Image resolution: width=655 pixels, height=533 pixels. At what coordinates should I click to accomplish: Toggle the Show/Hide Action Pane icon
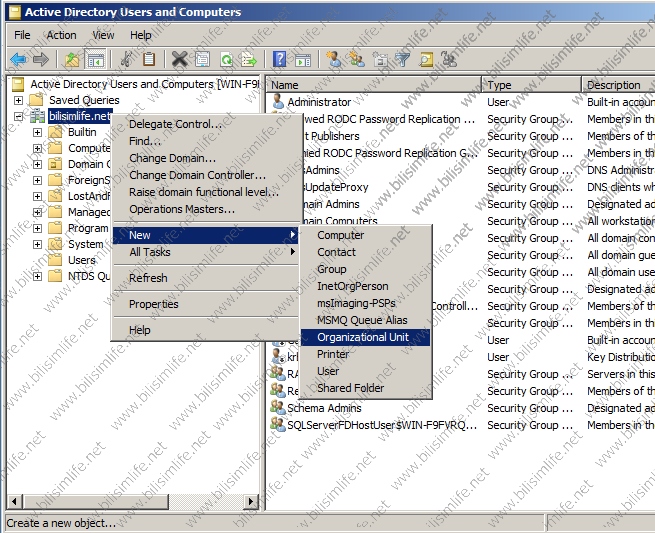tap(303, 59)
